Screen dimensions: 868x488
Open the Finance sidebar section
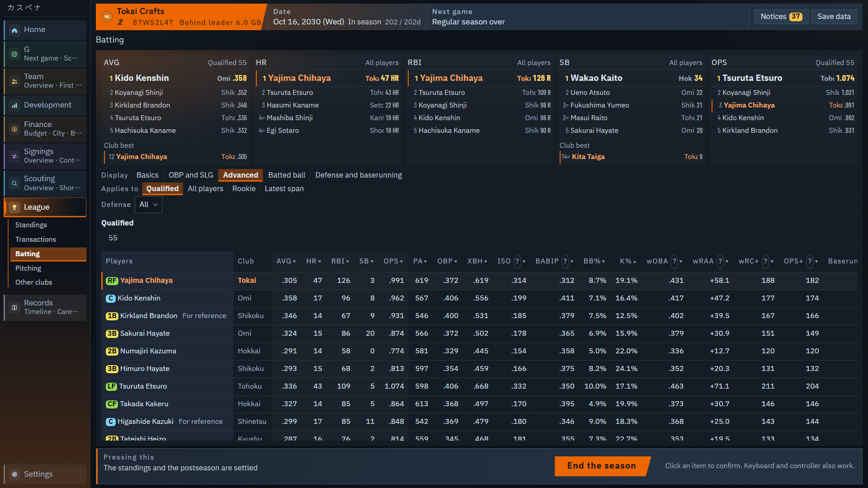tap(45, 129)
